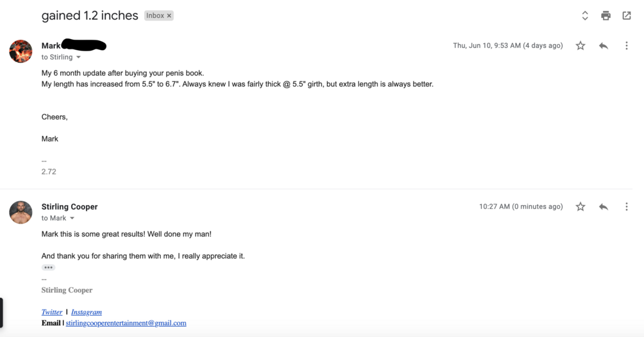Open the Instagram link in the signature
The height and width of the screenshot is (337, 644).
click(x=87, y=312)
